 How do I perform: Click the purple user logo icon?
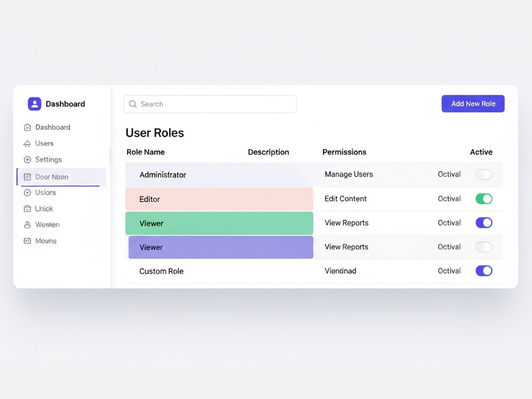35,104
